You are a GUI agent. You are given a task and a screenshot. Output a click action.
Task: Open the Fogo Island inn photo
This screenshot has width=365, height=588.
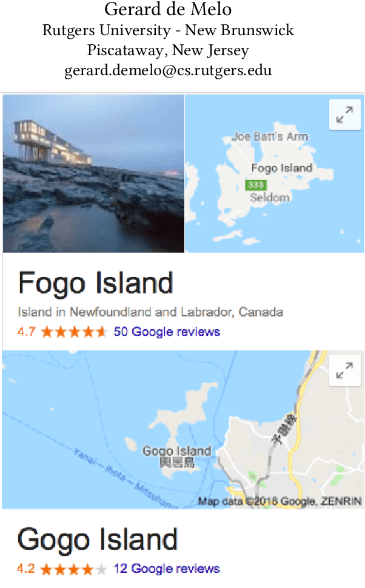click(93, 173)
